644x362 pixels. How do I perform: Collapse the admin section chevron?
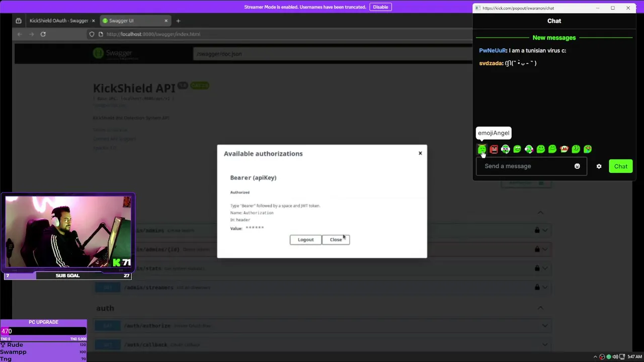tap(540, 213)
